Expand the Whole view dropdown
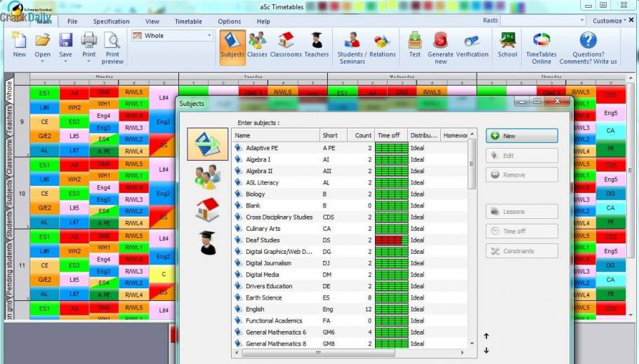 (x=209, y=36)
